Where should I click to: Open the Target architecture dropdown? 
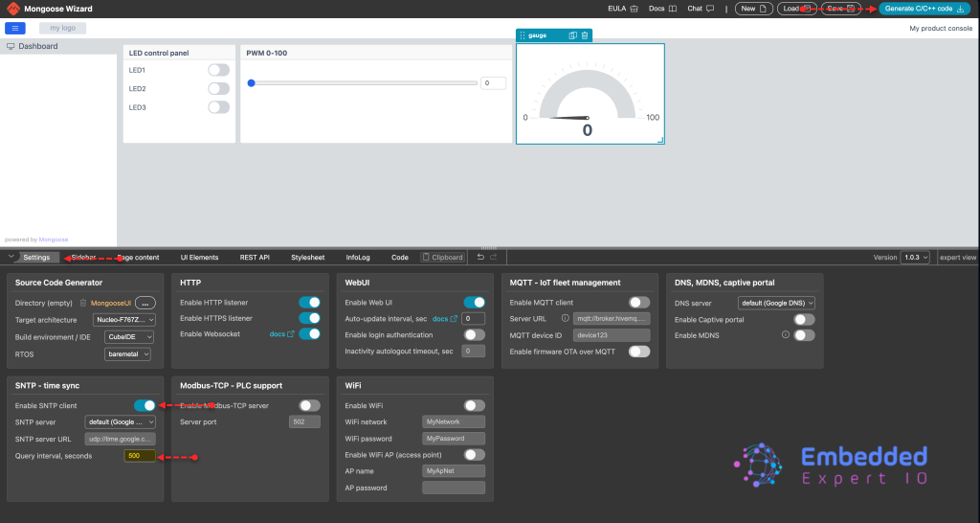[x=124, y=320]
